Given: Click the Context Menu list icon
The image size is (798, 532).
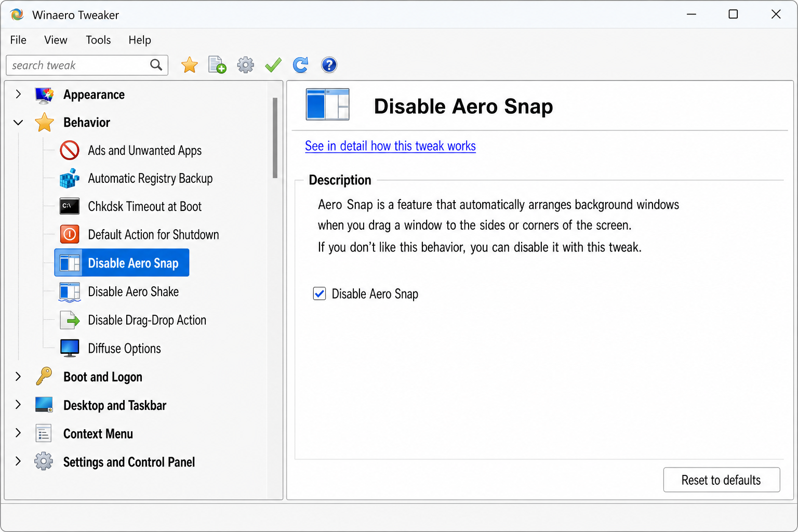Looking at the screenshot, I should point(44,433).
